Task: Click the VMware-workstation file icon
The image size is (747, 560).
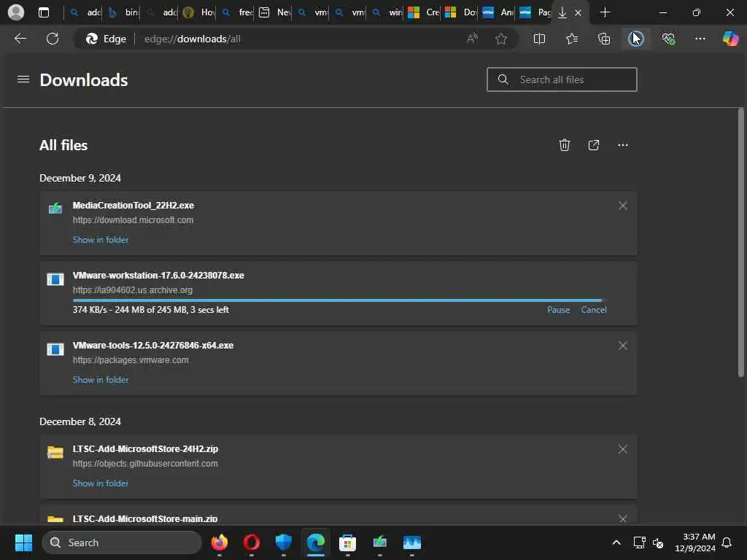Action: (55, 279)
